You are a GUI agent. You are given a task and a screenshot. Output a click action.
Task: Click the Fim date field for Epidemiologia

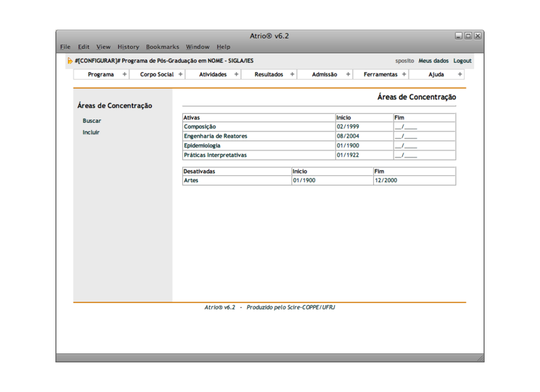pos(406,146)
